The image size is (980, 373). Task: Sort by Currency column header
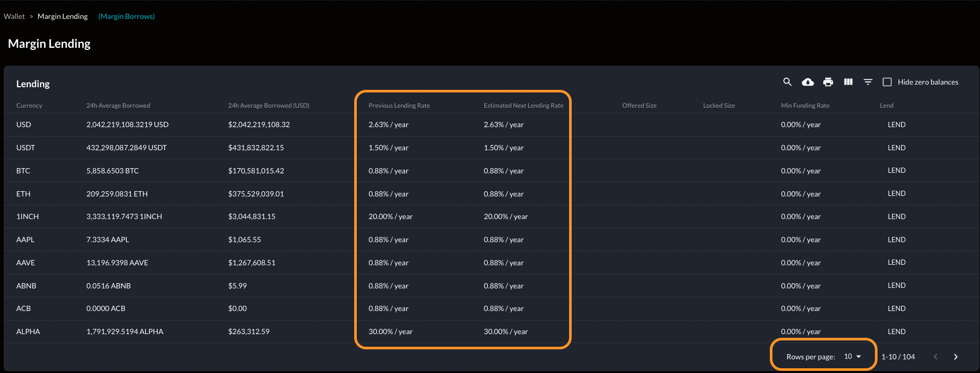click(x=29, y=106)
